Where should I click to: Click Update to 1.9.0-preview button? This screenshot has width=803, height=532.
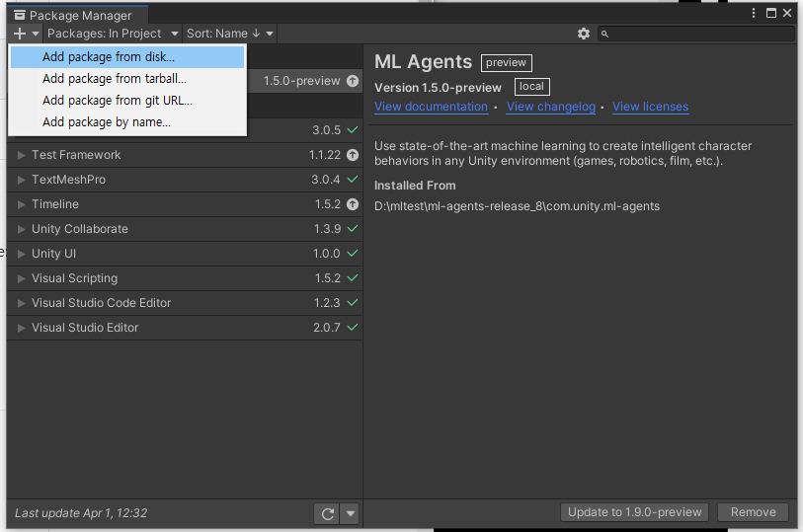[x=634, y=512]
